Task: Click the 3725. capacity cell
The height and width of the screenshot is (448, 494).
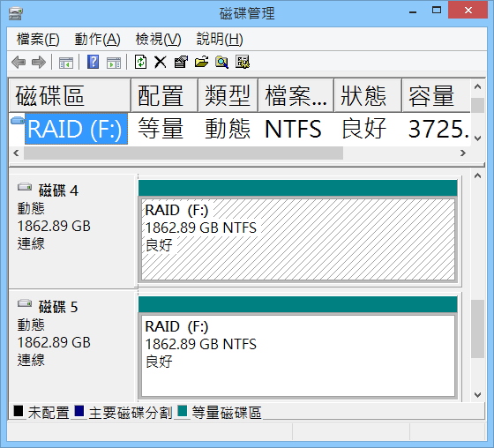Action: (x=439, y=129)
